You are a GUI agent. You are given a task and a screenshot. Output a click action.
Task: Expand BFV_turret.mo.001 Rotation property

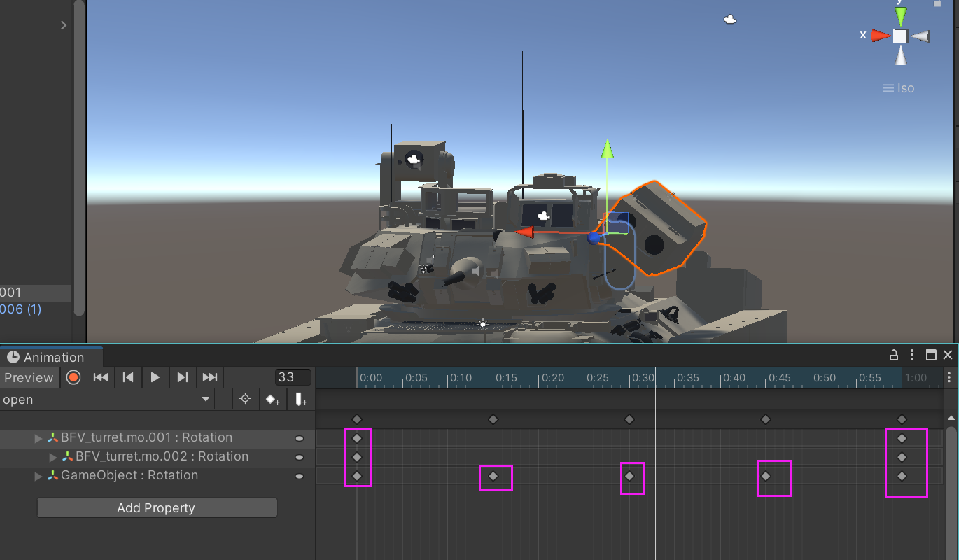pos(38,438)
